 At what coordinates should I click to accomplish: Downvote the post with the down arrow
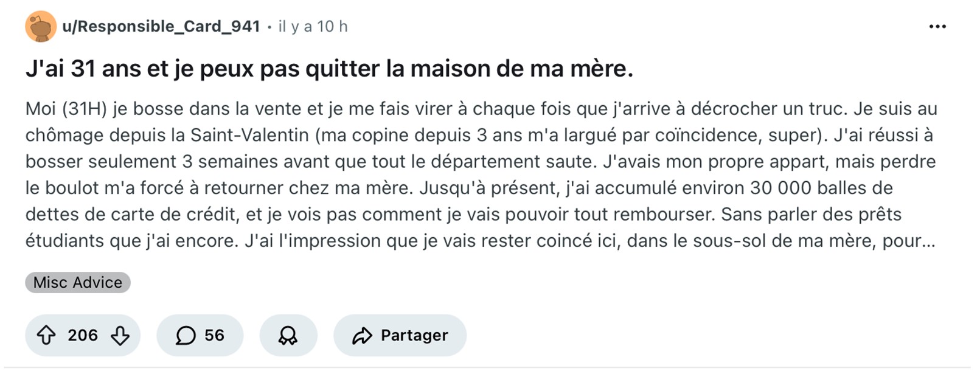[x=120, y=335]
